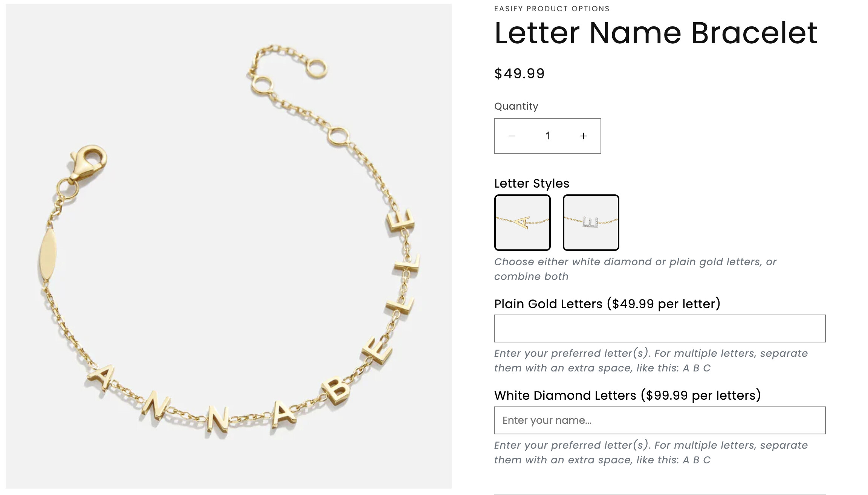Click the Quantity label
The width and height of the screenshot is (868, 495).
coord(516,106)
